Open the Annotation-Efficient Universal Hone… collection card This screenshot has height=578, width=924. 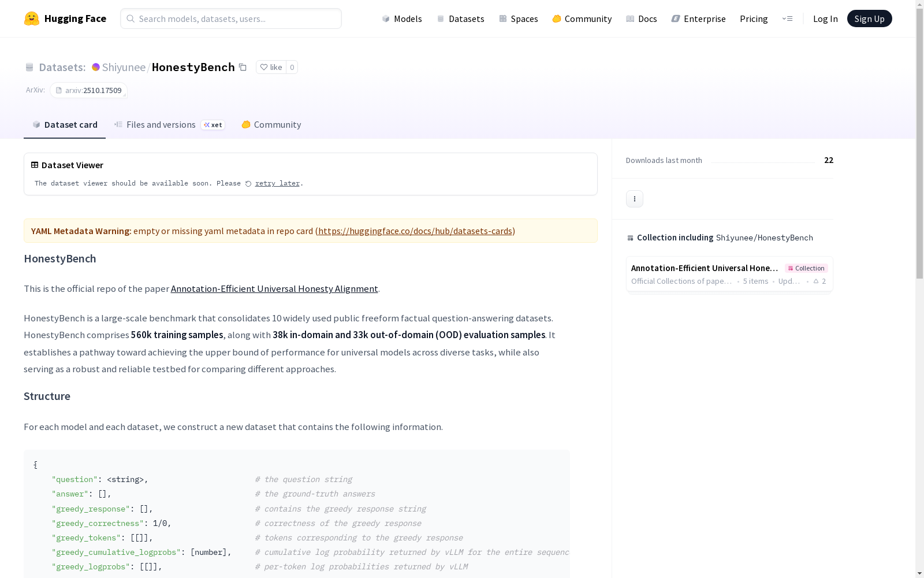pos(729,275)
